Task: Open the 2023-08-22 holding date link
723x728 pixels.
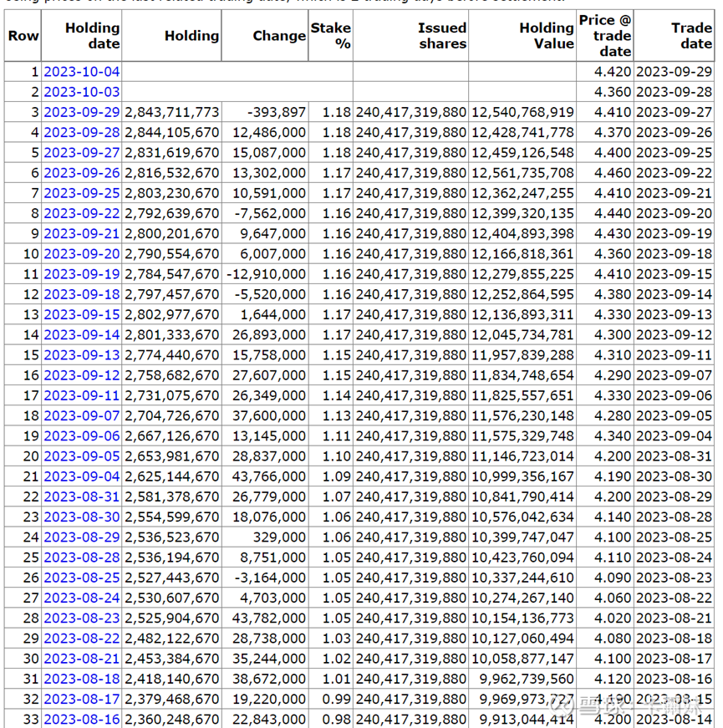Action: click(x=82, y=639)
